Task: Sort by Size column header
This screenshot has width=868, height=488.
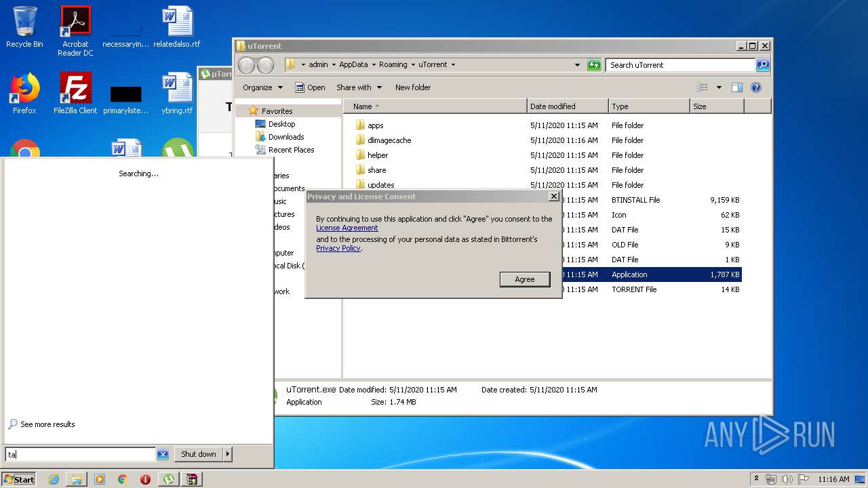Action: (717, 106)
